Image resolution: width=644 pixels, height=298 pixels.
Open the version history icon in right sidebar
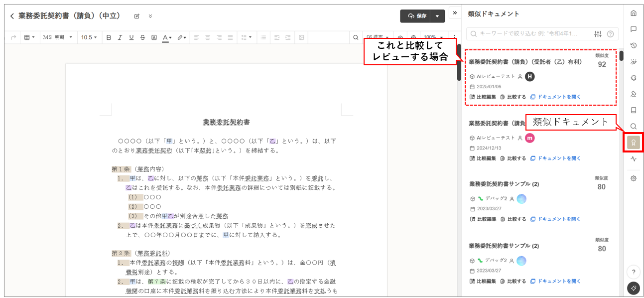coord(633,45)
